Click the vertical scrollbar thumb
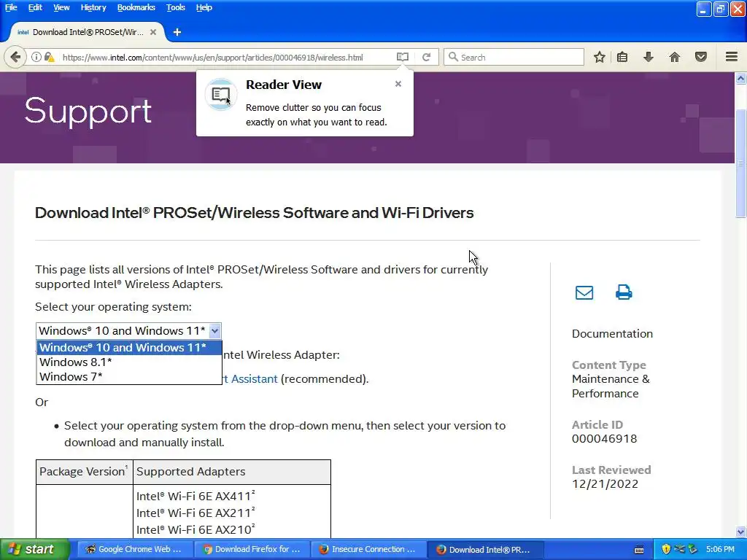Viewport: 747px width, 560px height. [741, 163]
